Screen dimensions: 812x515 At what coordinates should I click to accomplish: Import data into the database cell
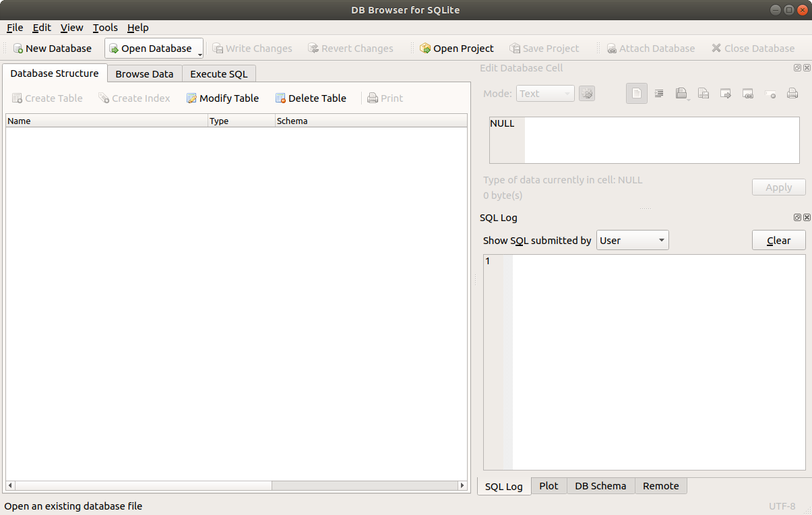click(682, 93)
